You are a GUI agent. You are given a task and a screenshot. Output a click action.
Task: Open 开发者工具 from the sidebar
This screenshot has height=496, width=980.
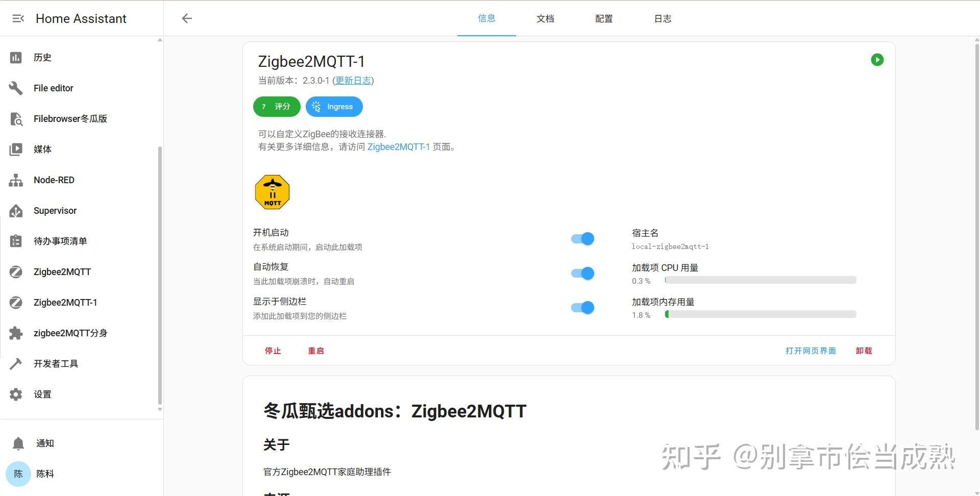click(56, 363)
